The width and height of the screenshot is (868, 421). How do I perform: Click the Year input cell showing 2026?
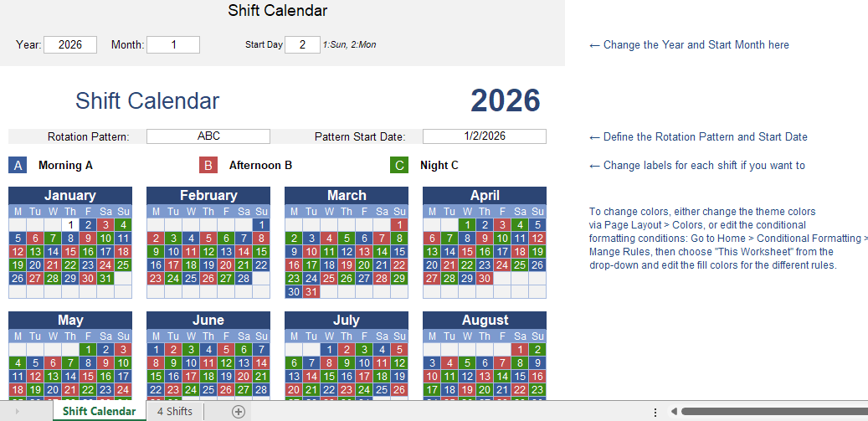tap(70, 45)
